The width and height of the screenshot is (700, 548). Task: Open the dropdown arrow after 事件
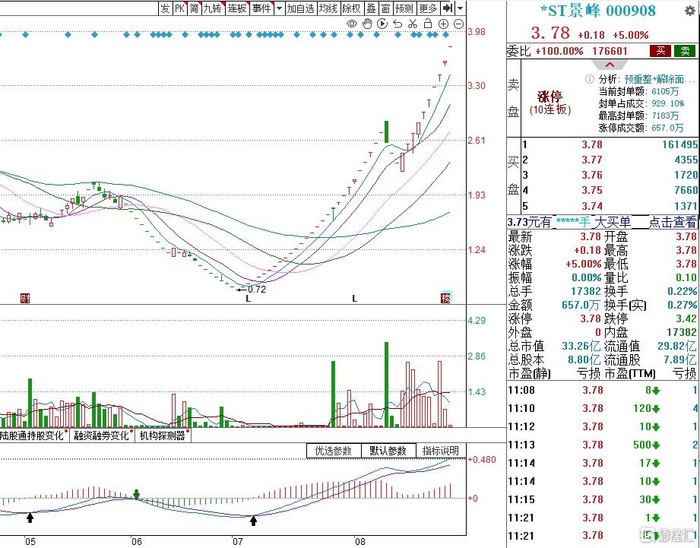[x=279, y=8]
